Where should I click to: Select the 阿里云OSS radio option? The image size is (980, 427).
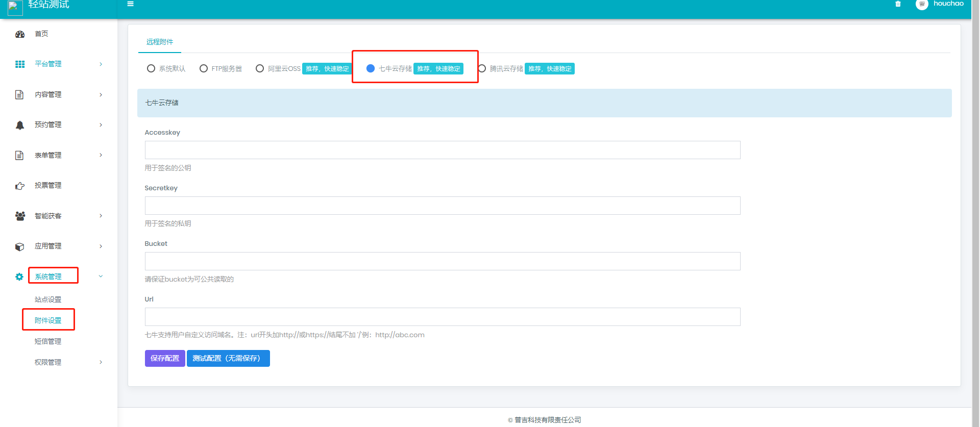(260, 68)
